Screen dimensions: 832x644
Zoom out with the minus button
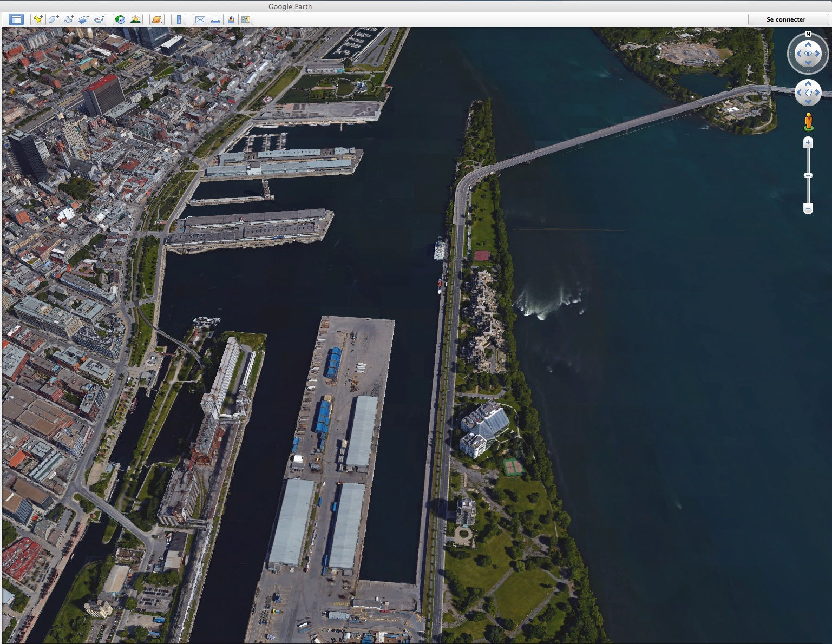[808, 208]
